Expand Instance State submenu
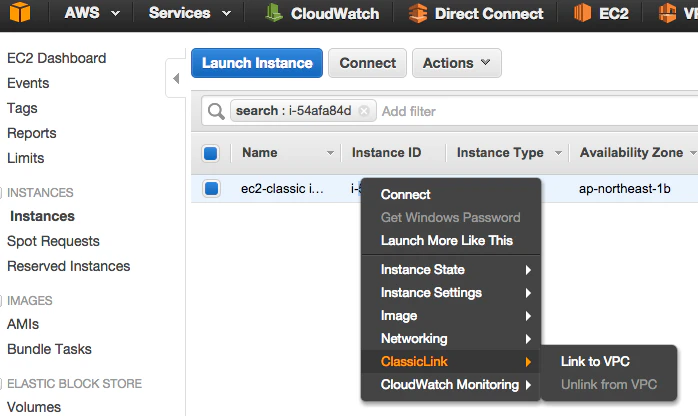The image size is (698, 416). click(451, 270)
